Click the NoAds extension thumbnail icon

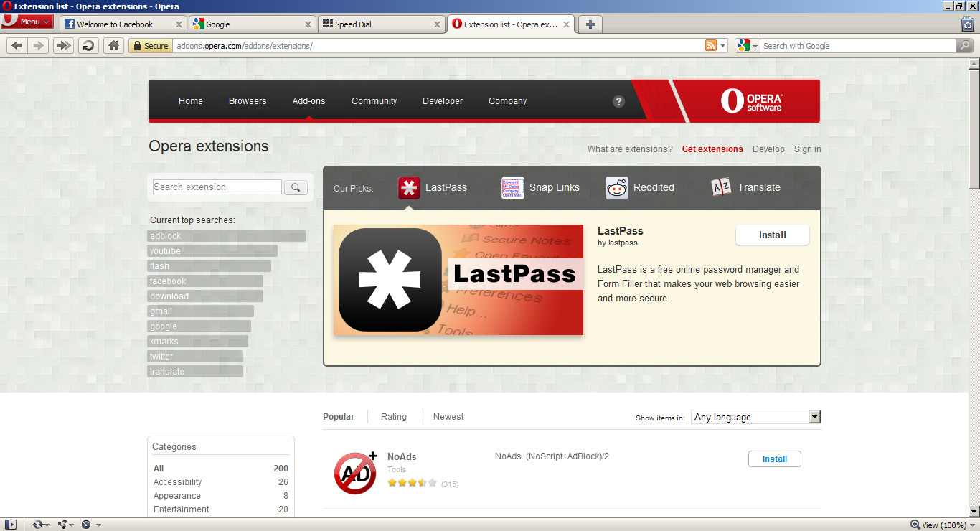pyautogui.click(x=353, y=471)
